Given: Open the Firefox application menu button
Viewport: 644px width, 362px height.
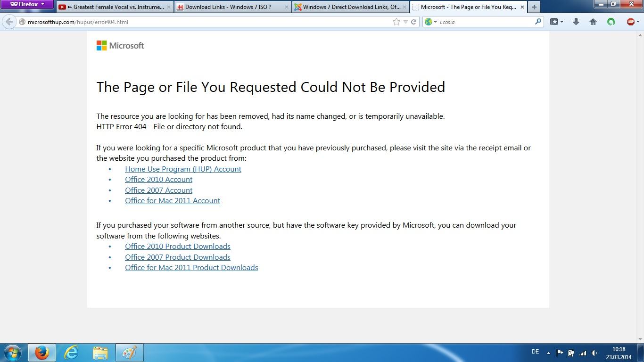Looking at the screenshot, I should 27,4.
